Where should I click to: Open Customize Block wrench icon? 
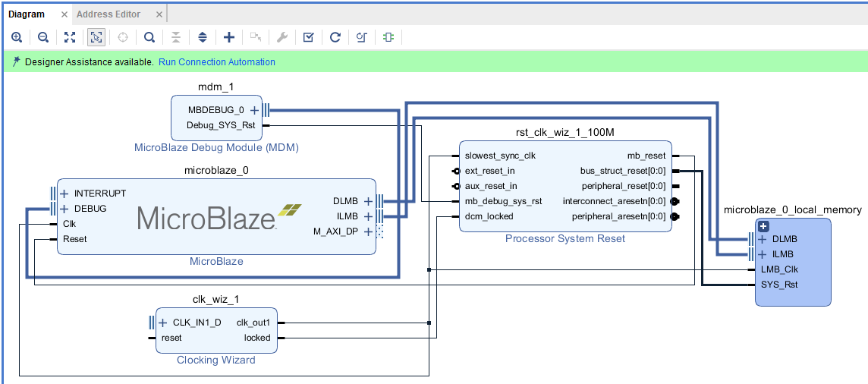(x=282, y=37)
